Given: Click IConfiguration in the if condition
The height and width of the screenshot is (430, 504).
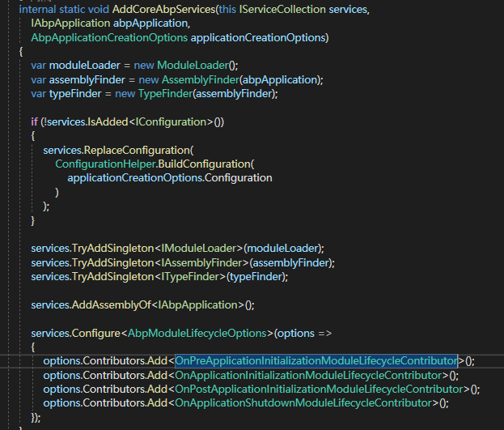Looking at the screenshot, I should (x=171, y=122).
